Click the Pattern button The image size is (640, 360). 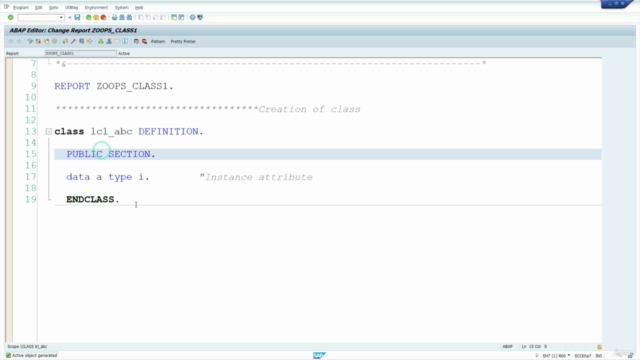coord(158,42)
